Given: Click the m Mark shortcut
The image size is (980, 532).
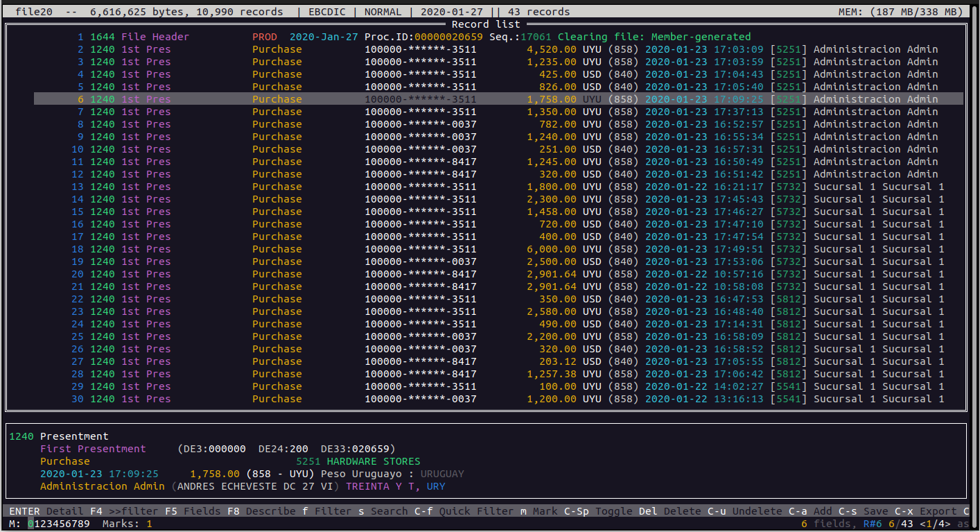Looking at the screenshot, I should point(539,511).
